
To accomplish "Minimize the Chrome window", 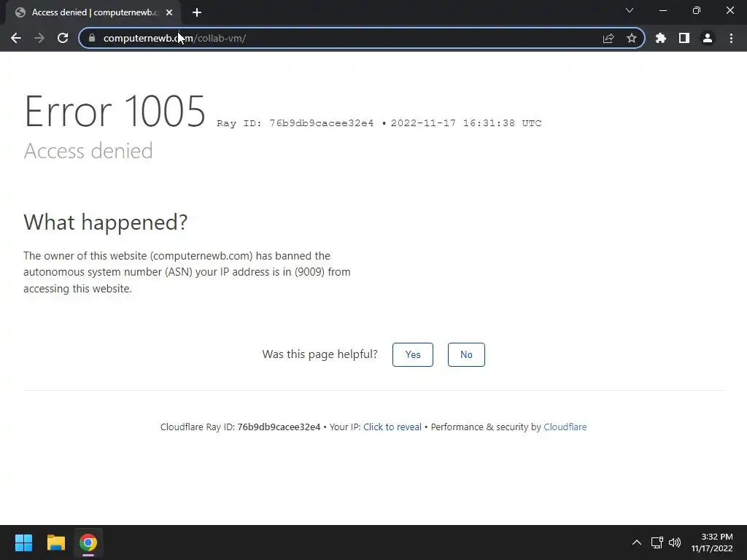I will click(x=663, y=10).
